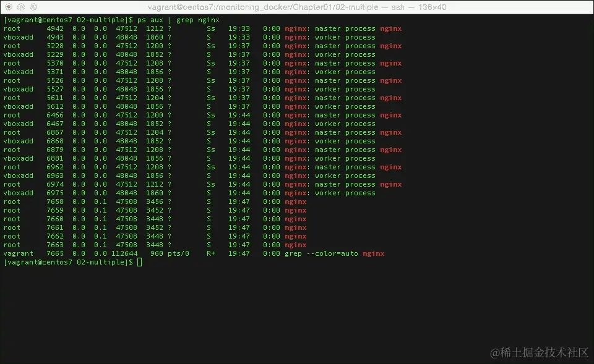Click the 'ps aux | grep nginx' command text
This screenshot has width=594, height=364.
click(x=178, y=20)
